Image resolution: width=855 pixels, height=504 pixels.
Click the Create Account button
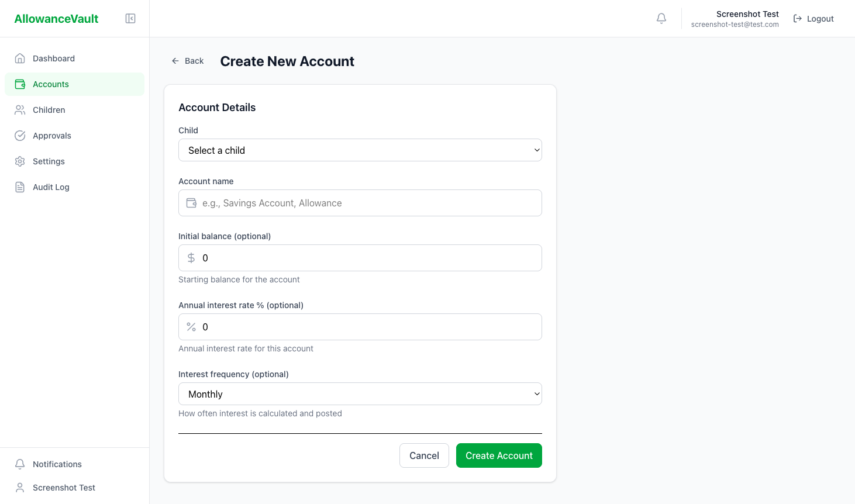coord(499,455)
